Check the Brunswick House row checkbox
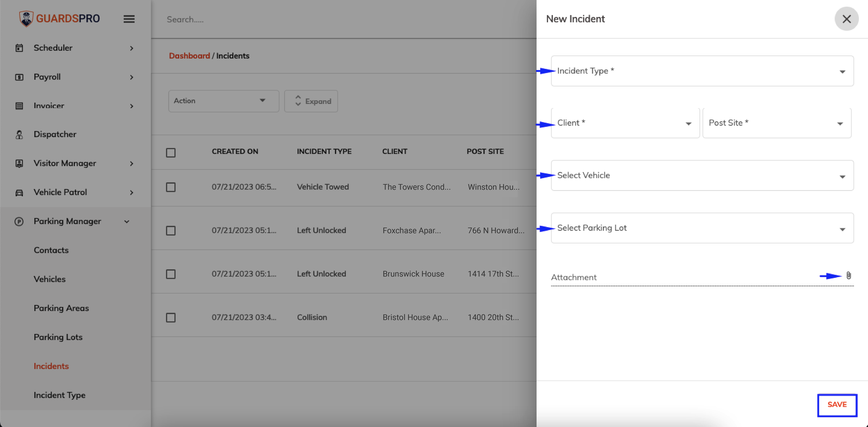This screenshot has height=427, width=868. point(171,274)
